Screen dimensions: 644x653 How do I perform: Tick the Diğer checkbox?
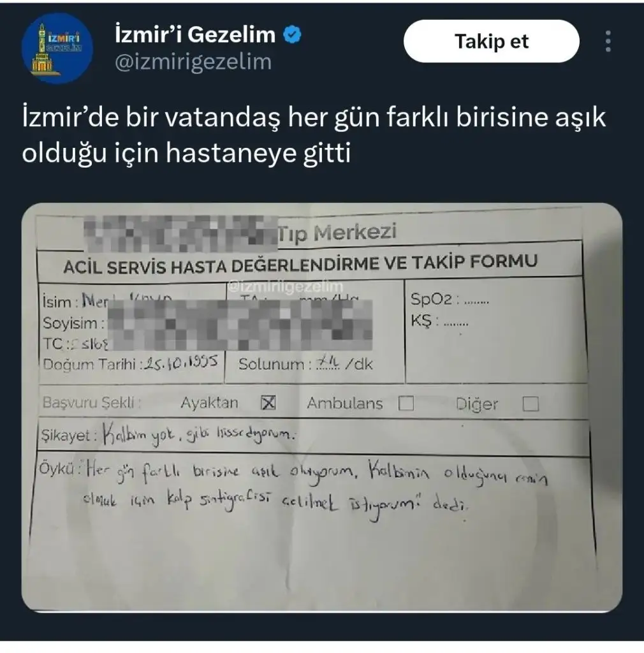pos(531,404)
